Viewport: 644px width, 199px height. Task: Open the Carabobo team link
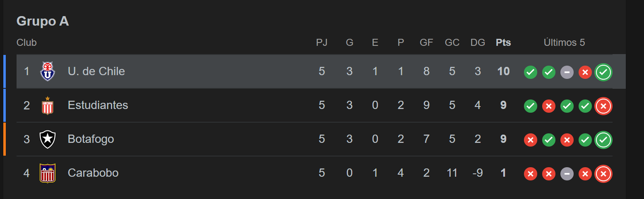93,173
